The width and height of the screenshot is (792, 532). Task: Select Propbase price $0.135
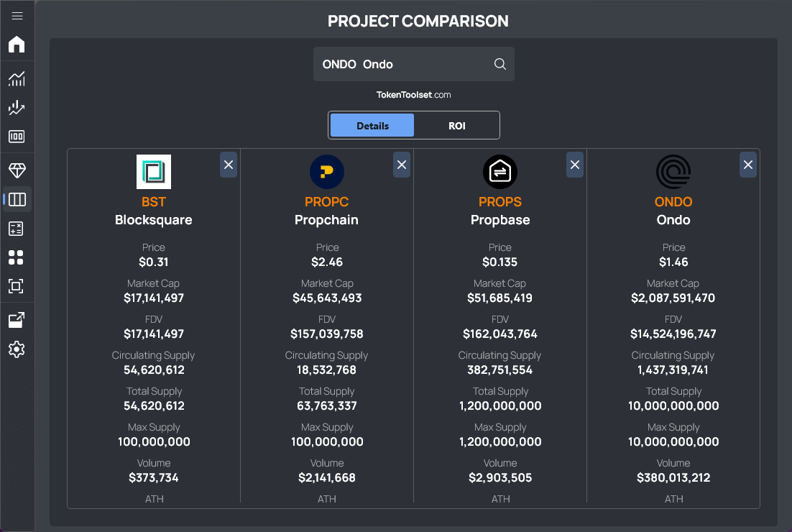click(500, 262)
